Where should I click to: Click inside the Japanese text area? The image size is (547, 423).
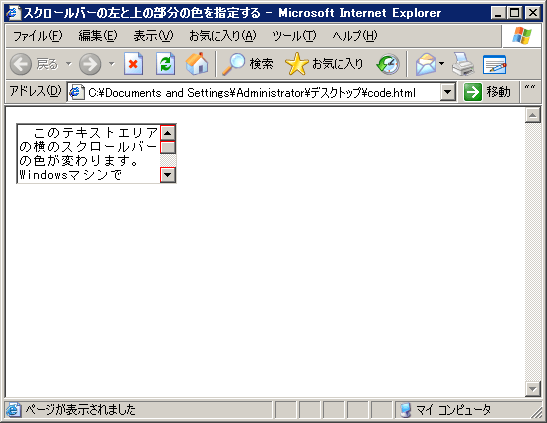[x=89, y=153]
